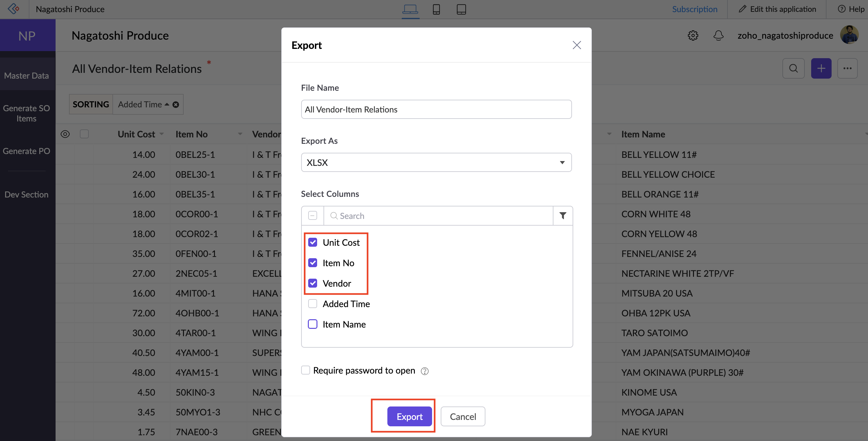The height and width of the screenshot is (441, 868).
Task: Click the Zoho Creator logo icon
Action: click(13, 9)
